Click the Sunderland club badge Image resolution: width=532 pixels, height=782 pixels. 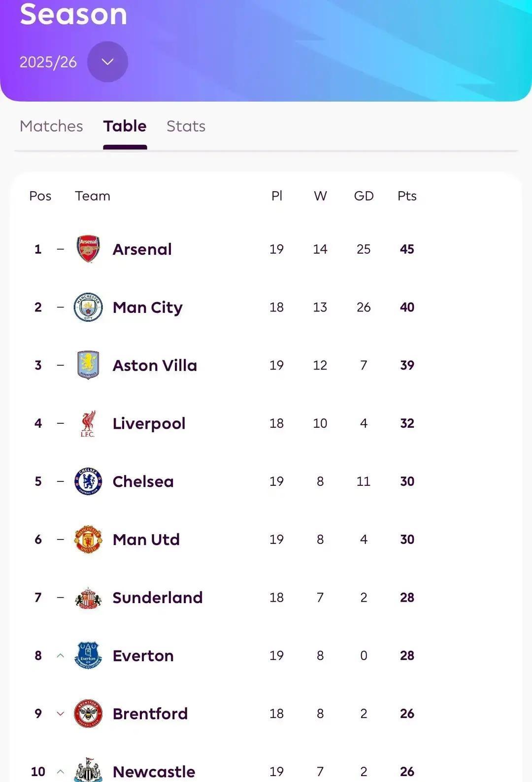pyautogui.click(x=88, y=598)
